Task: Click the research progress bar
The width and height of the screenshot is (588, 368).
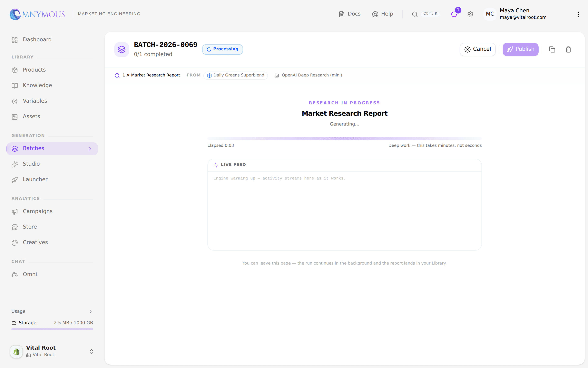Action: pyautogui.click(x=344, y=138)
